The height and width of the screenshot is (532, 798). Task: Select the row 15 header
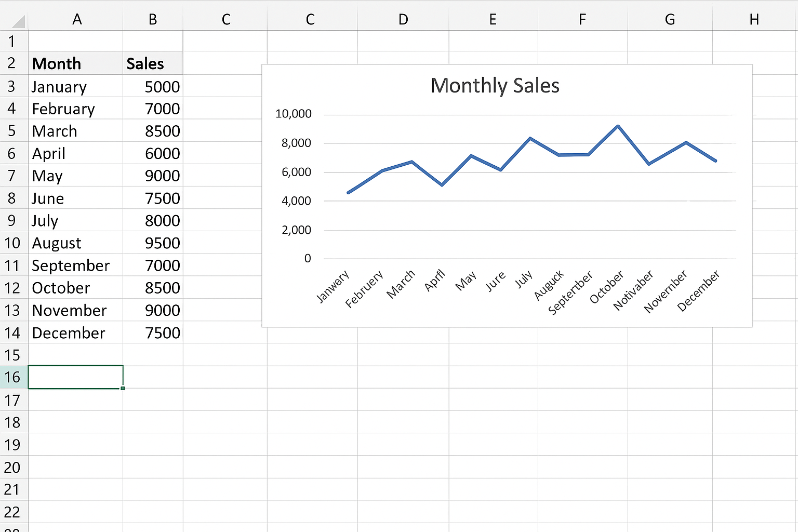click(14, 355)
